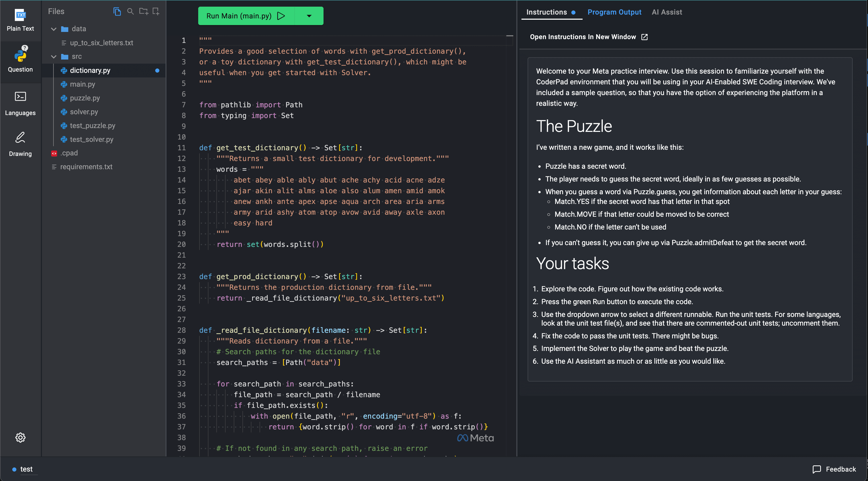
Task: Click Open Instructions In New Window link
Action: pyautogui.click(x=588, y=37)
